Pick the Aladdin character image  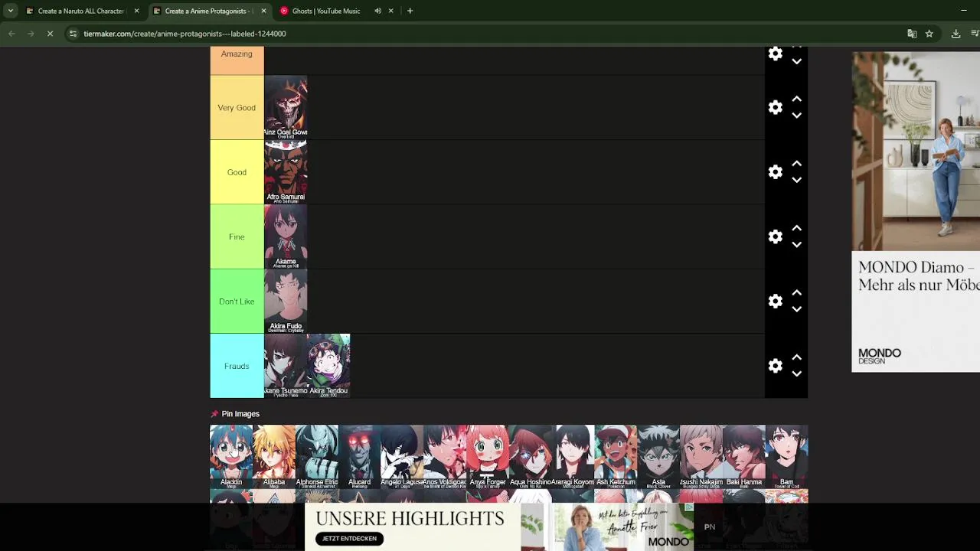coord(231,457)
